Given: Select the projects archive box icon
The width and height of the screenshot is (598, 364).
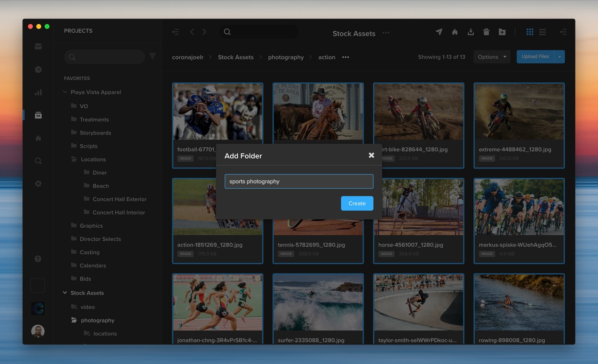Looking at the screenshot, I should pyautogui.click(x=38, y=115).
